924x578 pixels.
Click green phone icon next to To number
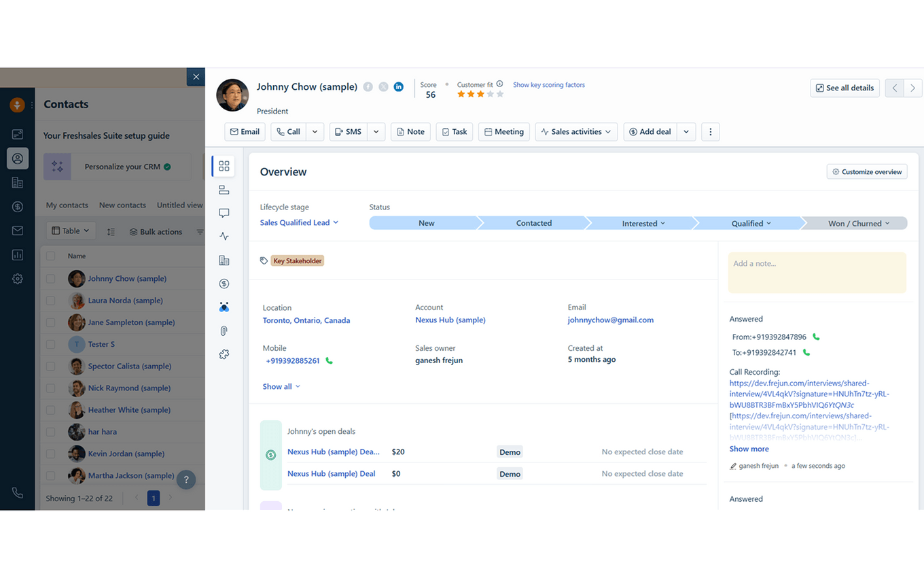[806, 352]
